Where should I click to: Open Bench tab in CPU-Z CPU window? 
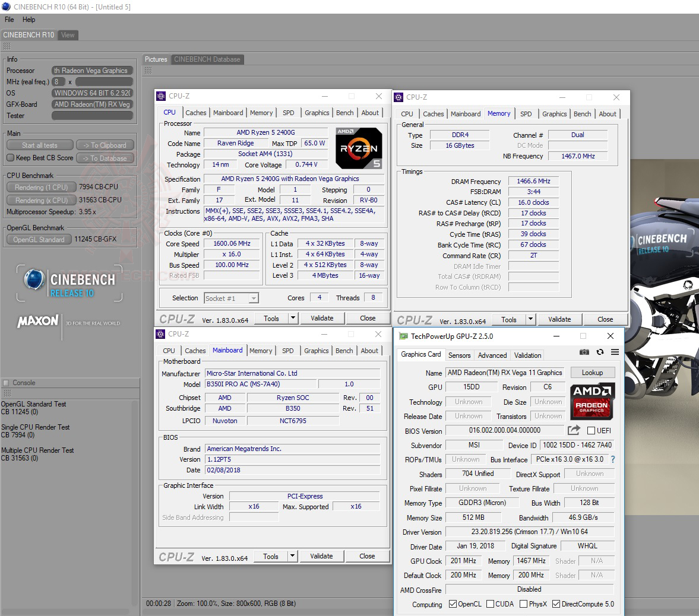pyautogui.click(x=344, y=113)
